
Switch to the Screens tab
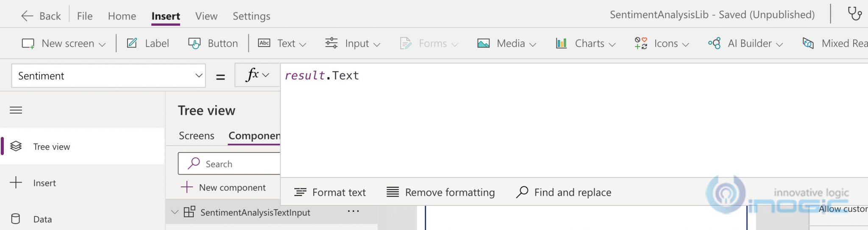(x=196, y=136)
